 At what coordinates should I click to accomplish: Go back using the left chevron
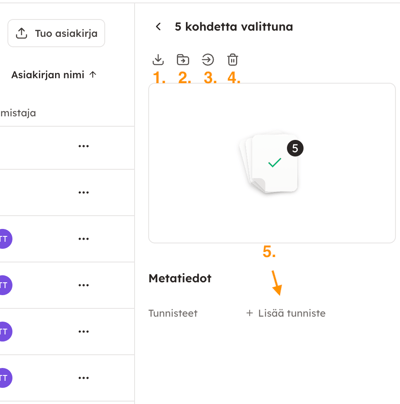(x=158, y=26)
